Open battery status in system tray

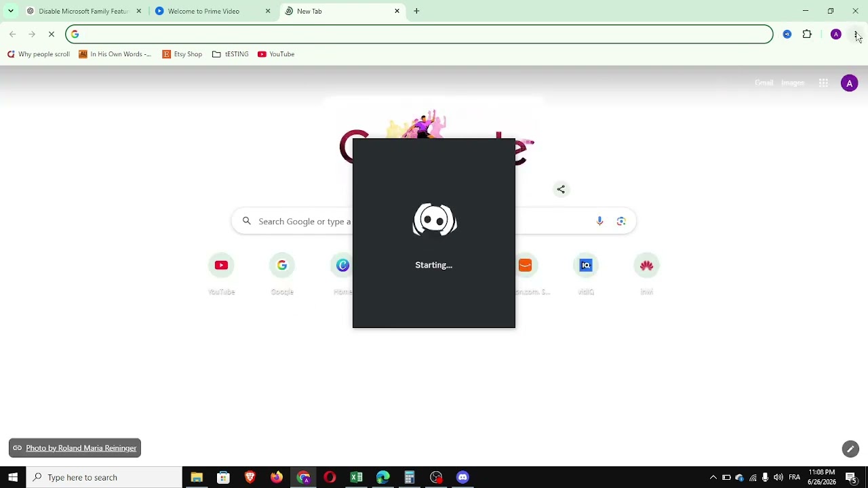[x=726, y=477]
